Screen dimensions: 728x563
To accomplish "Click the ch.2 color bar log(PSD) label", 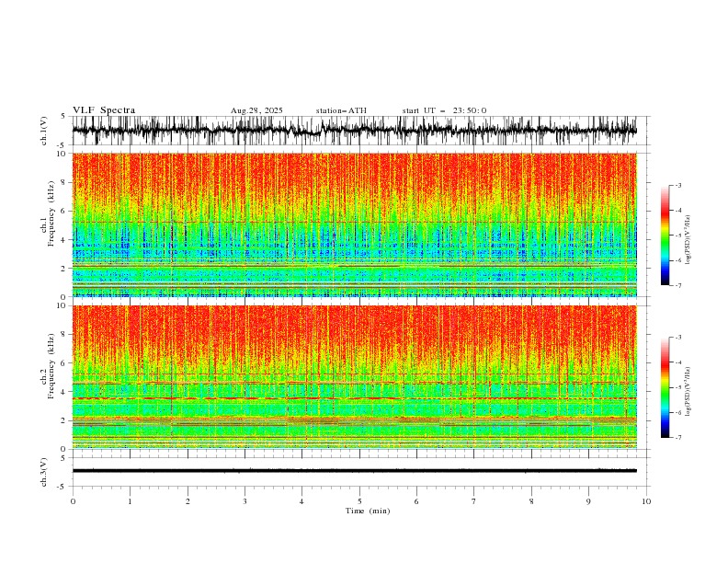I will click(x=689, y=392).
